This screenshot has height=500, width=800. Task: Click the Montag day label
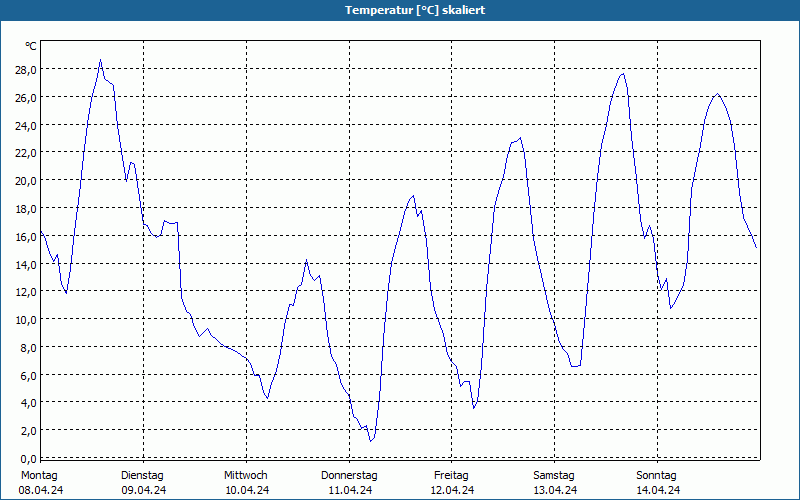pyautogui.click(x=39, y=476)
